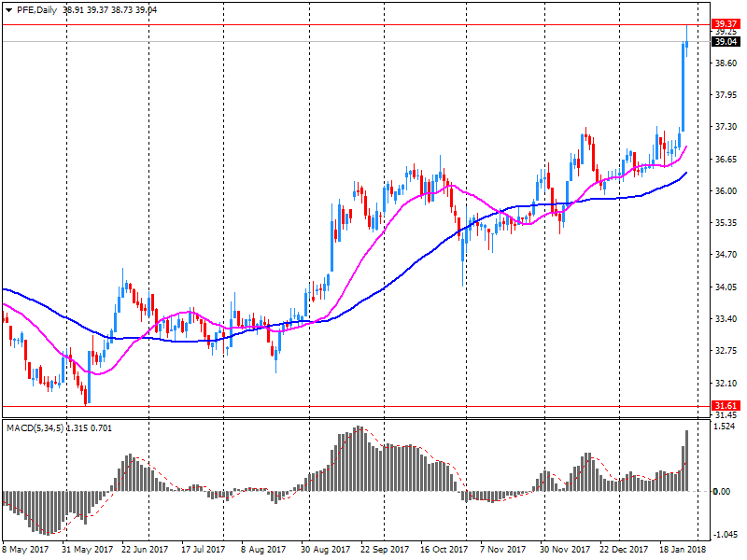This screenshot has height=560, width=747.
Task: Click the tallest MACD histogram bar at right
Action: [687, 460]
